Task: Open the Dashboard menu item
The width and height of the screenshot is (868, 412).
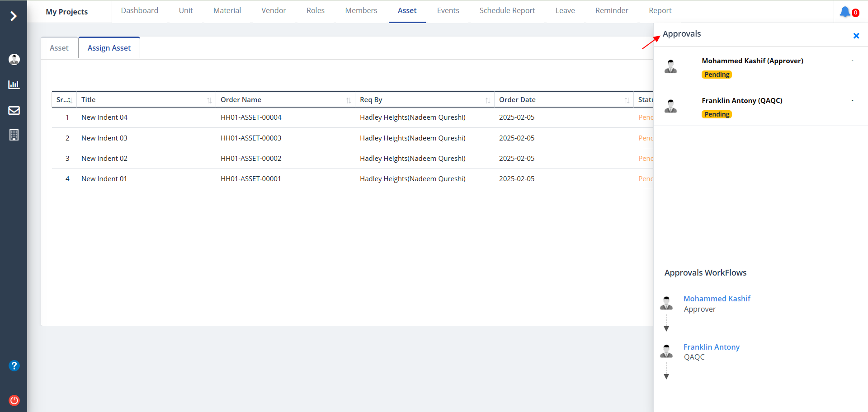Action: 139,10
